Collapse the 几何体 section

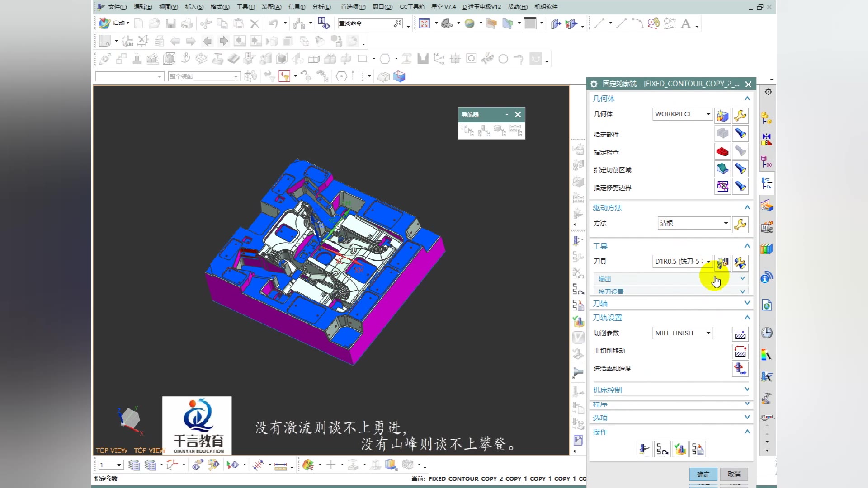747,99
